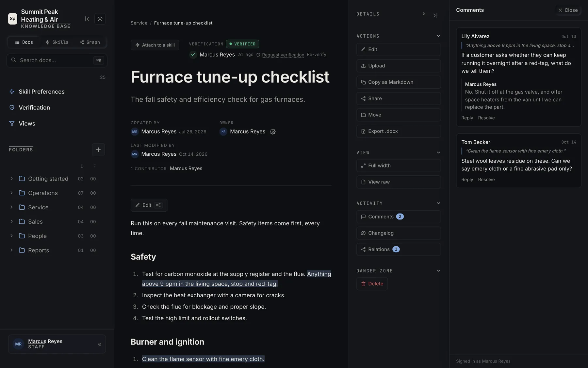588x368 pixels.
Task: Click Edit in the Actions panel
Action: coord(399,49)
